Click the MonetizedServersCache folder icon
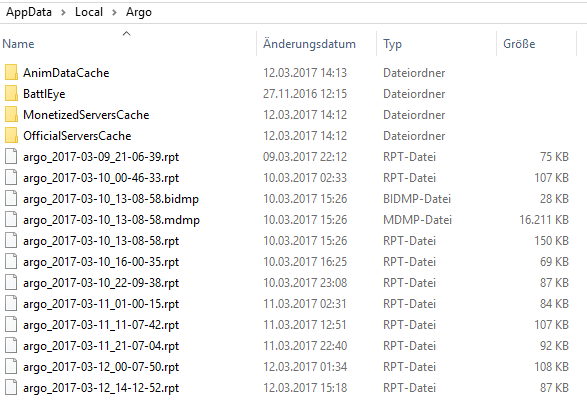The image size is (587, 407). [x=11, y=115]
